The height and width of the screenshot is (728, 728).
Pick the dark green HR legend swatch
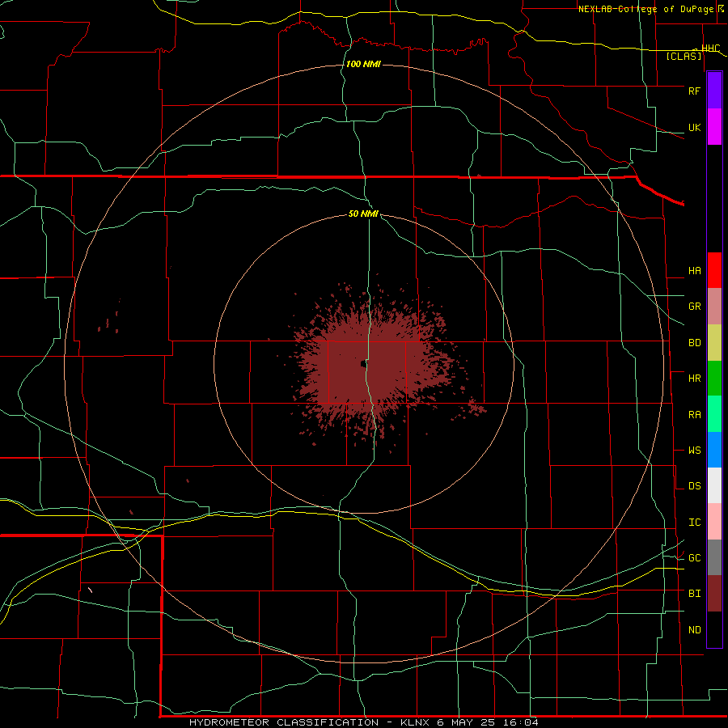[x=714, y=379]
